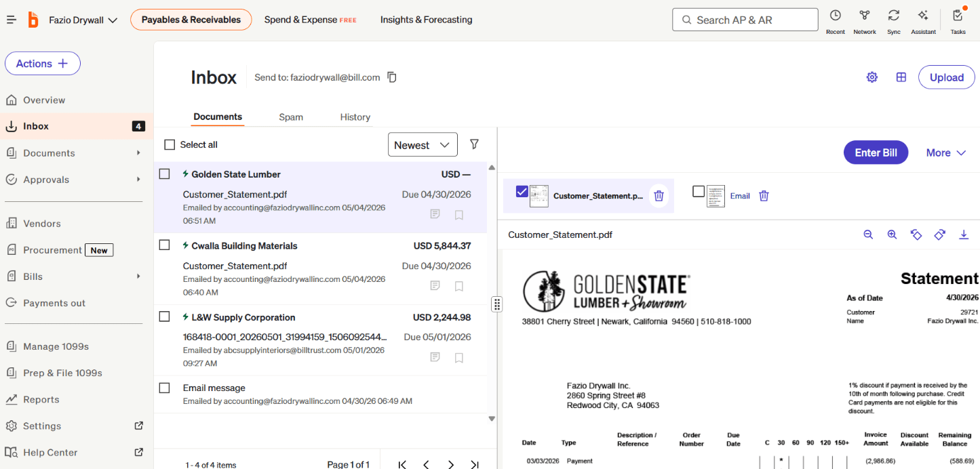Open notes icon on L&W Supply Corporation row
This screenshot has width=980, height=469.
(x=435, y=356)
